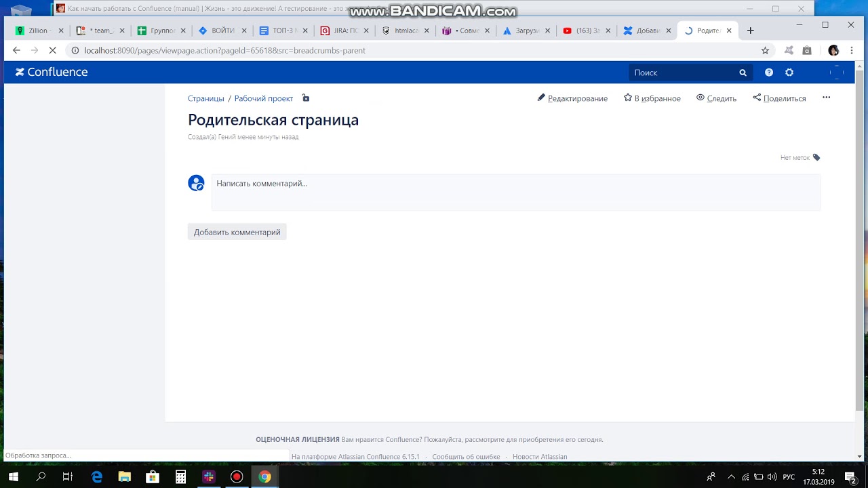Click the localhost address bar
The width and height of the screenshot is (868, 488).
pos(414,50)
